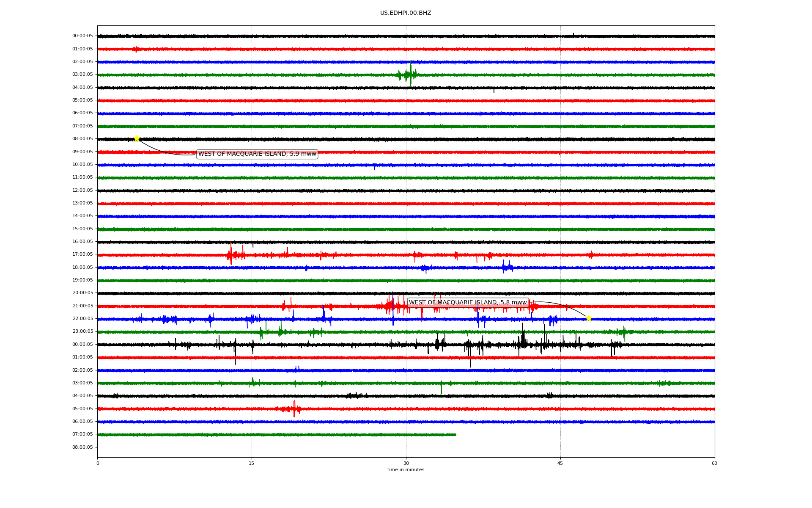The width and height of the screenshot is (812, 508).
Task: Click the red spike on the 05:00:05 trace
Action: point(294,409)
